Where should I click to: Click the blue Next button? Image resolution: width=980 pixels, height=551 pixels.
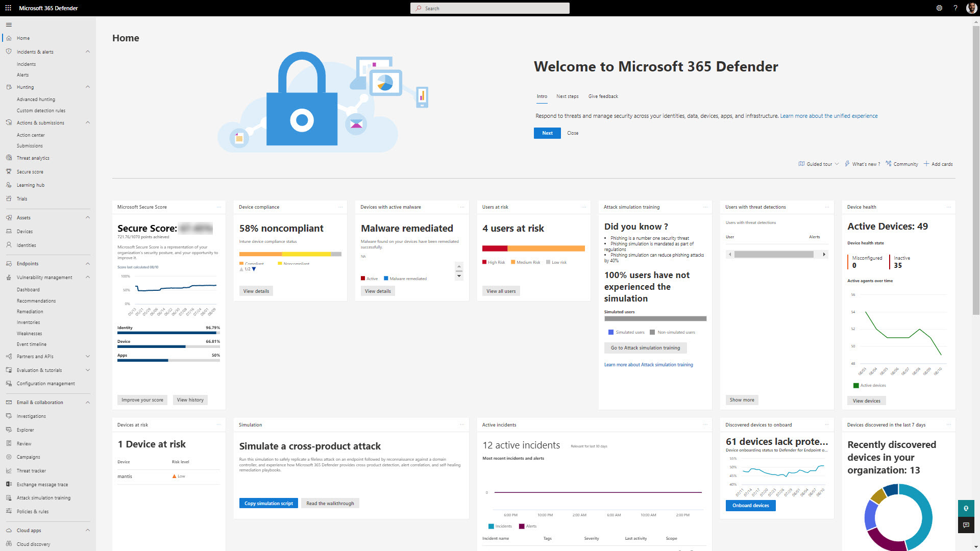[x=547, y=133]
